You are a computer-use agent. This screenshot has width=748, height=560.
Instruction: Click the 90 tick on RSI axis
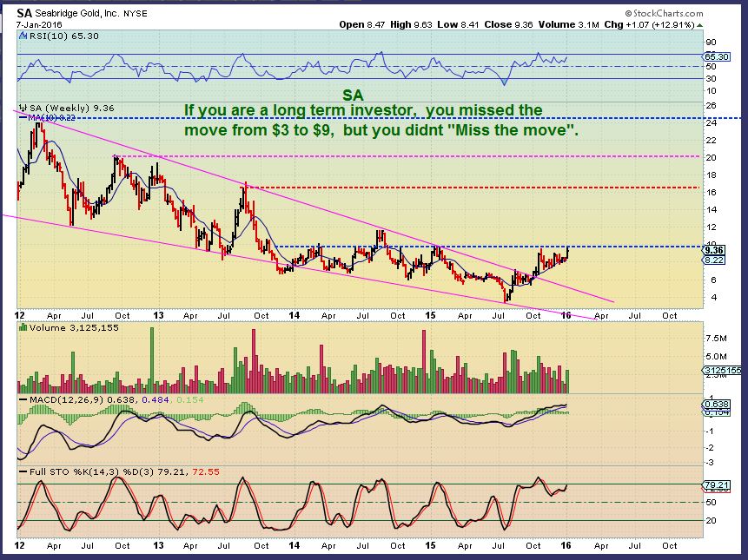[x=711, y=42]
